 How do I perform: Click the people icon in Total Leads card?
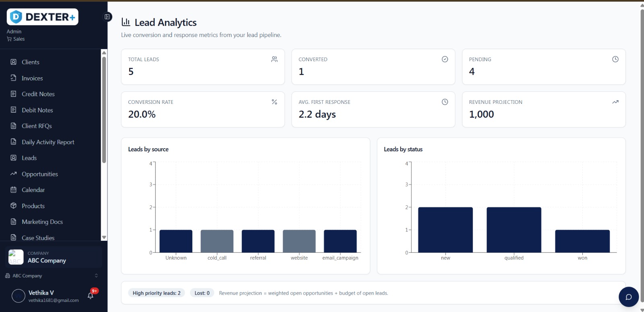tap(275, 59)
